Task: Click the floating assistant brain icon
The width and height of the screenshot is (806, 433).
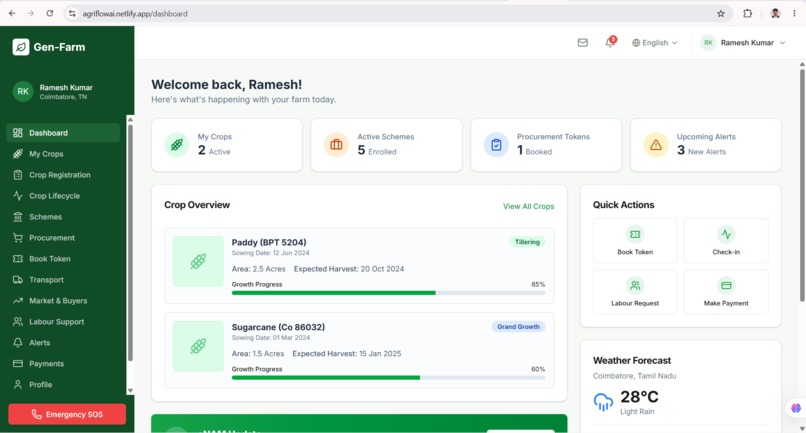Action: (x=796, y=408)
